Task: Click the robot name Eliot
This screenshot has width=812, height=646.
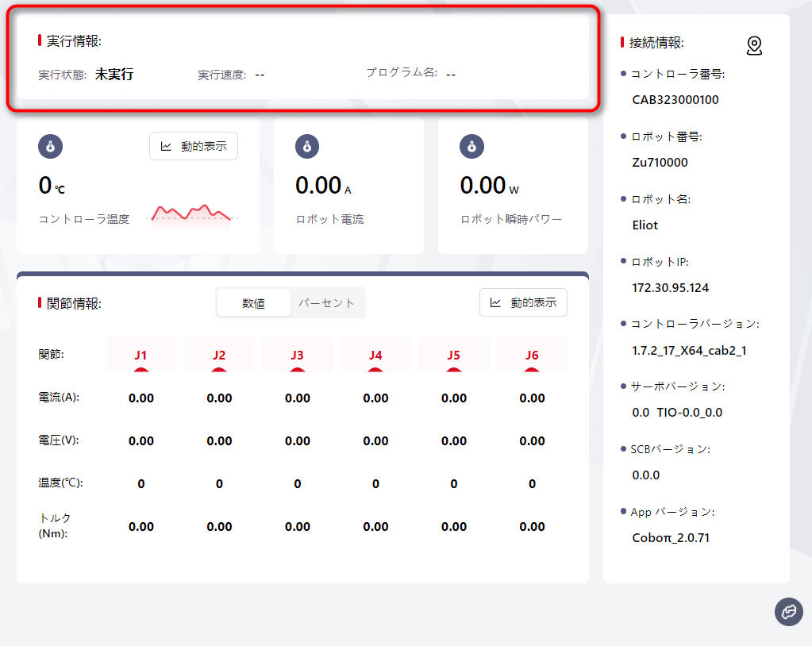Action: [x=645, y=225]
